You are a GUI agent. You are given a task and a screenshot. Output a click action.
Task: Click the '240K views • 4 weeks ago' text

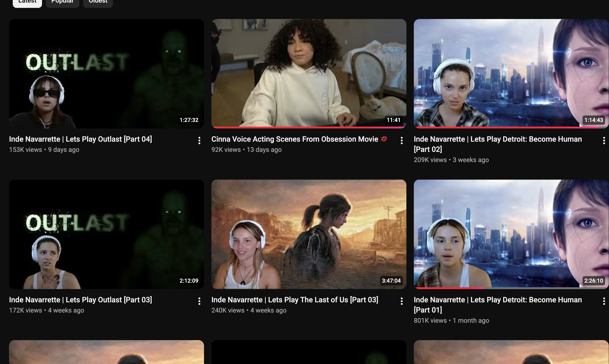(x=249, y=310)
